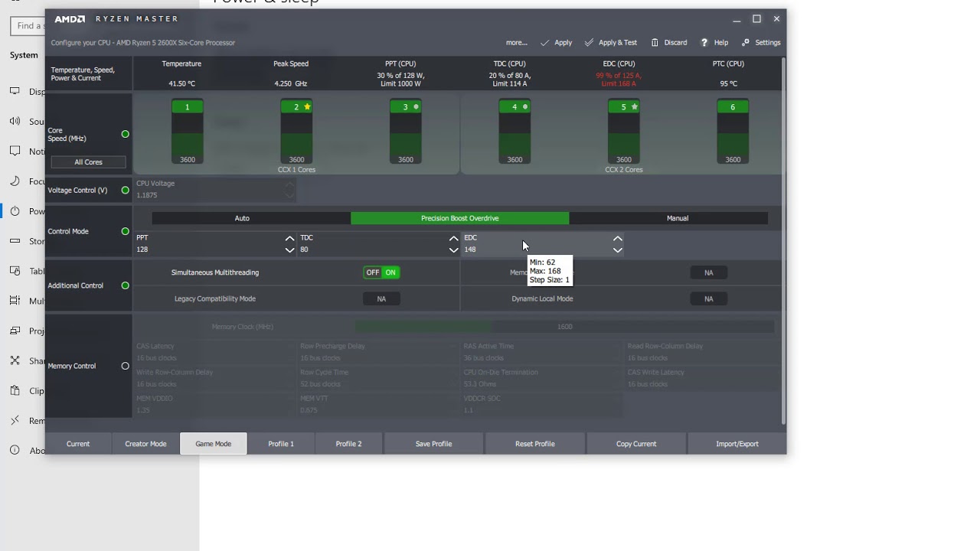Toggle Additional Control green circle
The width and height of the screenshot is (980, 551).
click(x=126, y=285)
